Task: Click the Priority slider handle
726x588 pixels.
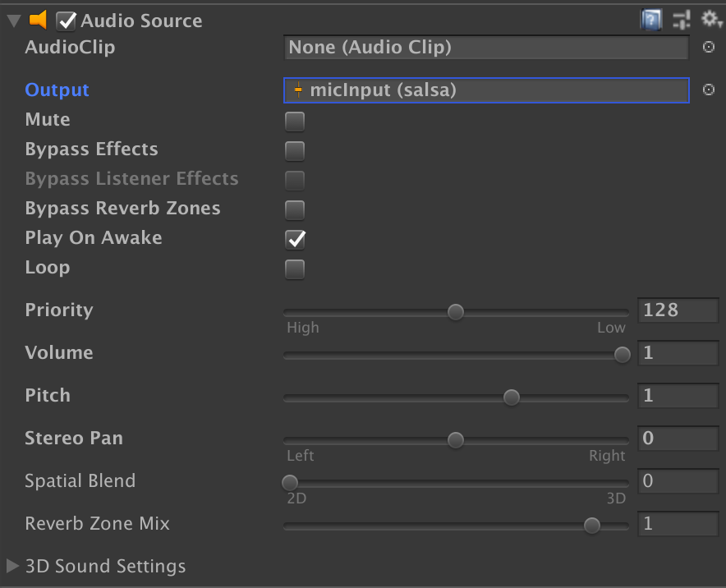Action: (456, 312)
